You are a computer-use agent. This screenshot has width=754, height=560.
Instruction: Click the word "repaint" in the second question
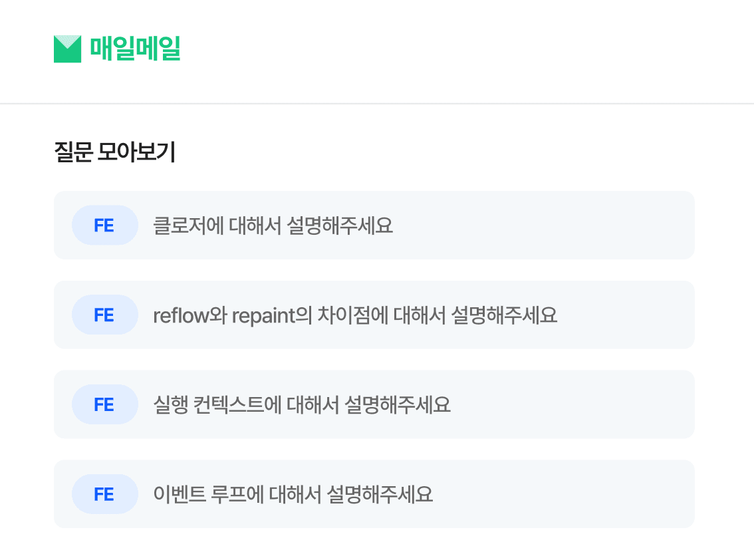pos(263,315)
